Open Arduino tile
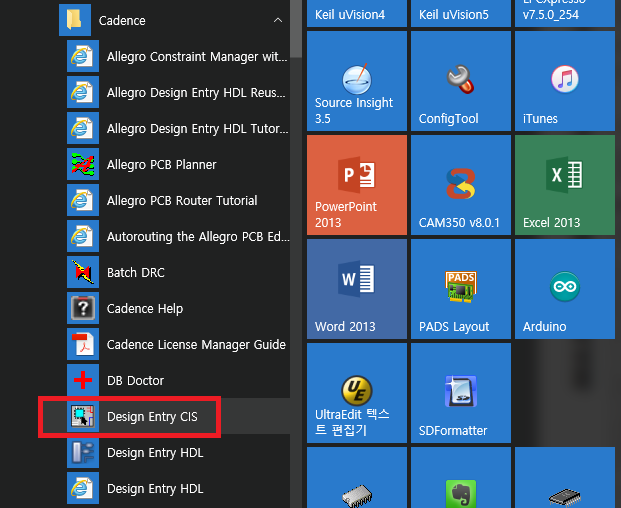This screenshot has width=621, height=508. (x=565, y=289)
